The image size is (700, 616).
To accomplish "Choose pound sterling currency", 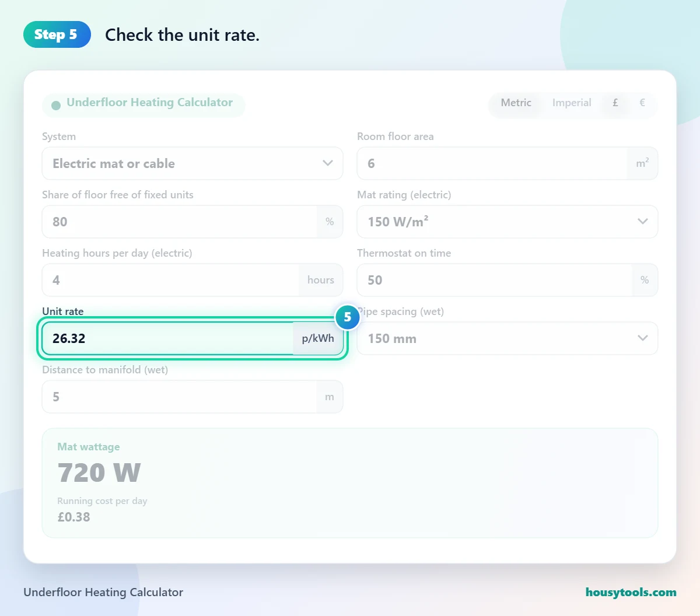I will (615, 103).
